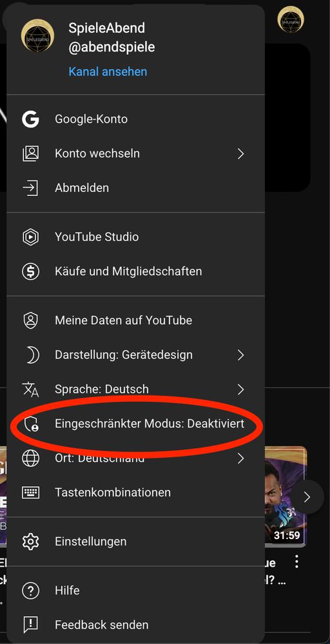Click the Einstellungen gear icon
Viewport: 330px width, 644px height.
tap(30, 542)
